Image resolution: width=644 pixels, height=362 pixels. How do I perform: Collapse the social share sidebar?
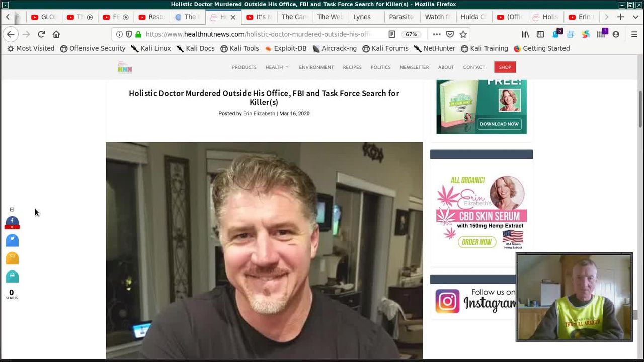point(12,210)
